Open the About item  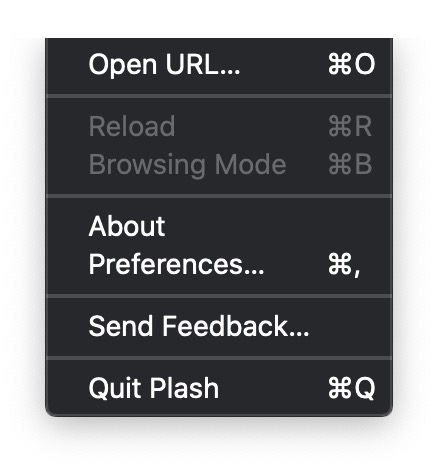(219, 226)
